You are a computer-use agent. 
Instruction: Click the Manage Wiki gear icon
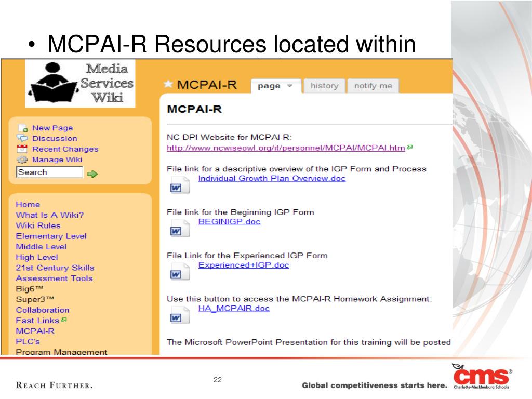coord(22,159)
